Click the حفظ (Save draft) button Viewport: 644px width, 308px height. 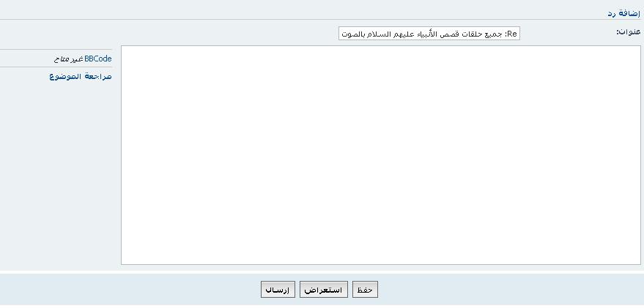tap(365, 290)
